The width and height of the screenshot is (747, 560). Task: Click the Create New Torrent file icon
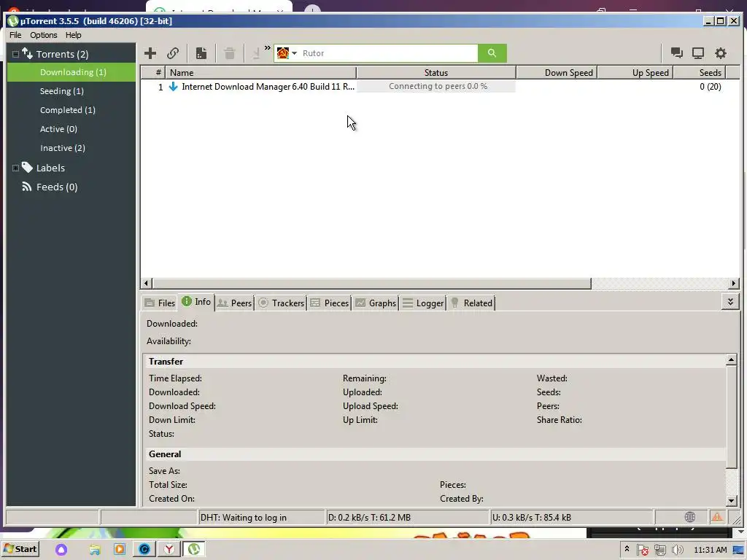coord(201,53)
